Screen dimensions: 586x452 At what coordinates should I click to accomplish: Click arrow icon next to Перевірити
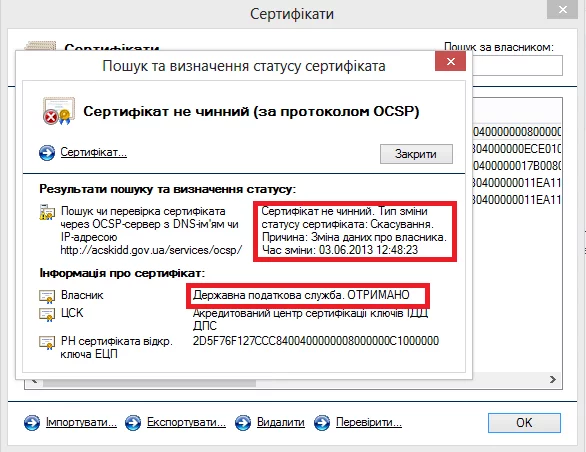coord(322,423)
